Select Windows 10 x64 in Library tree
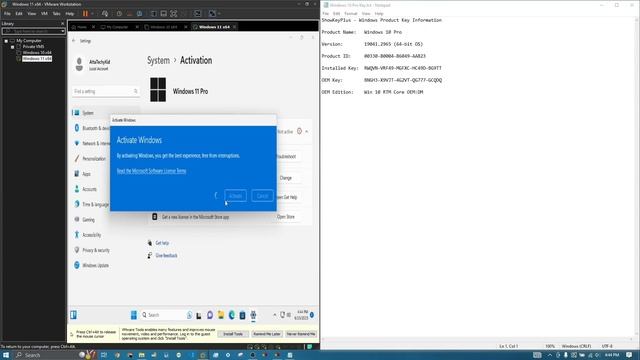The image size is (640, 360). (x=37, y=52)
